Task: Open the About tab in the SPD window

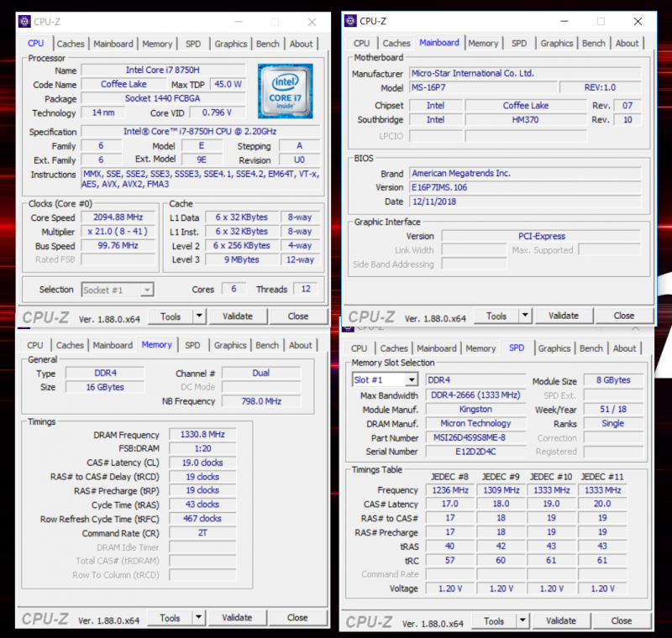Action: tap(624, 348)
